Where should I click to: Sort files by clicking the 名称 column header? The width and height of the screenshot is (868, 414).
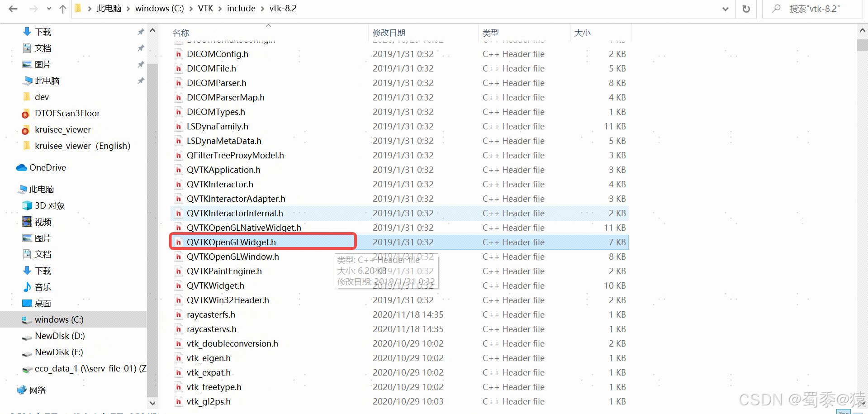pyautogui.click(x=180, y=32)
